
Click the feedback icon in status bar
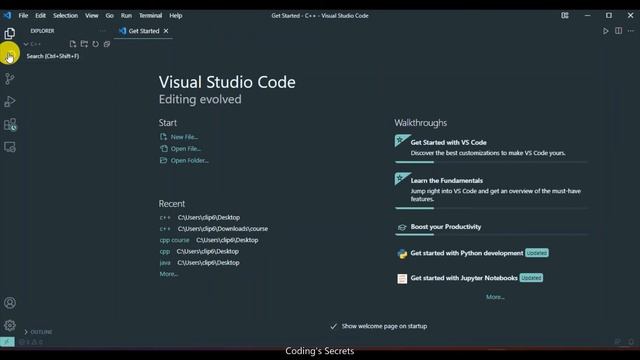click(x=618, y=342)
